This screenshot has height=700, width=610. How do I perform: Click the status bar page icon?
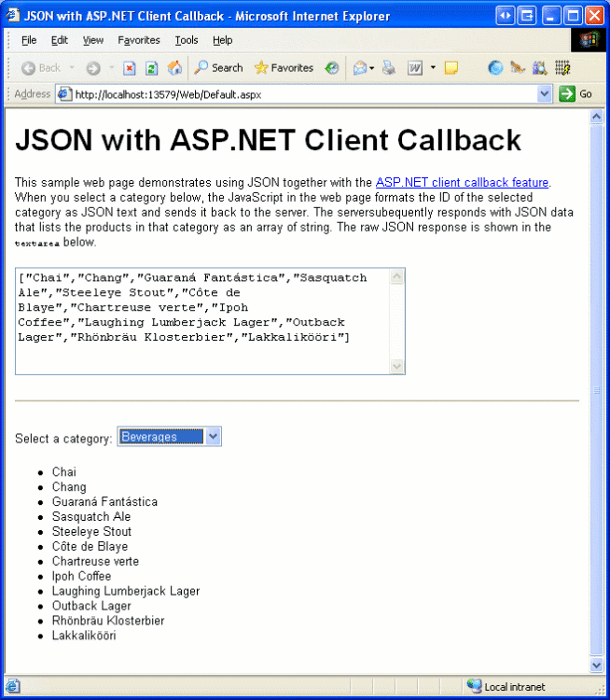click(x=12, y=686)
